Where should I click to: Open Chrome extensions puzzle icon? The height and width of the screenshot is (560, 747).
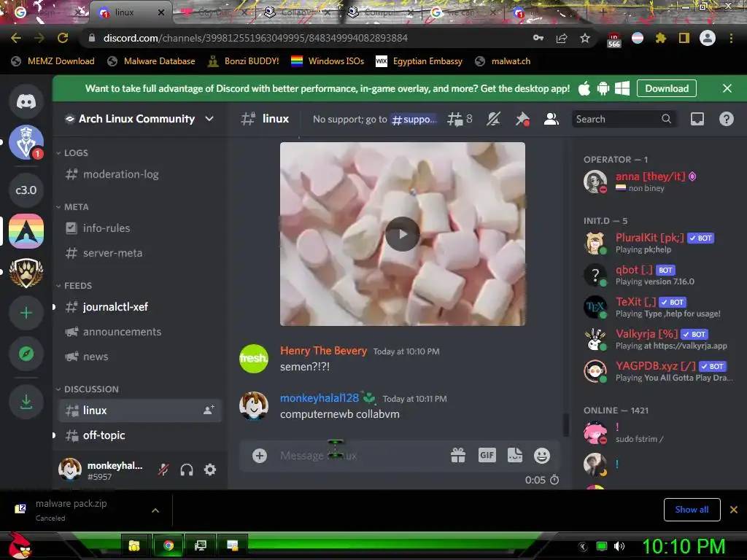(x=660, y=38)
